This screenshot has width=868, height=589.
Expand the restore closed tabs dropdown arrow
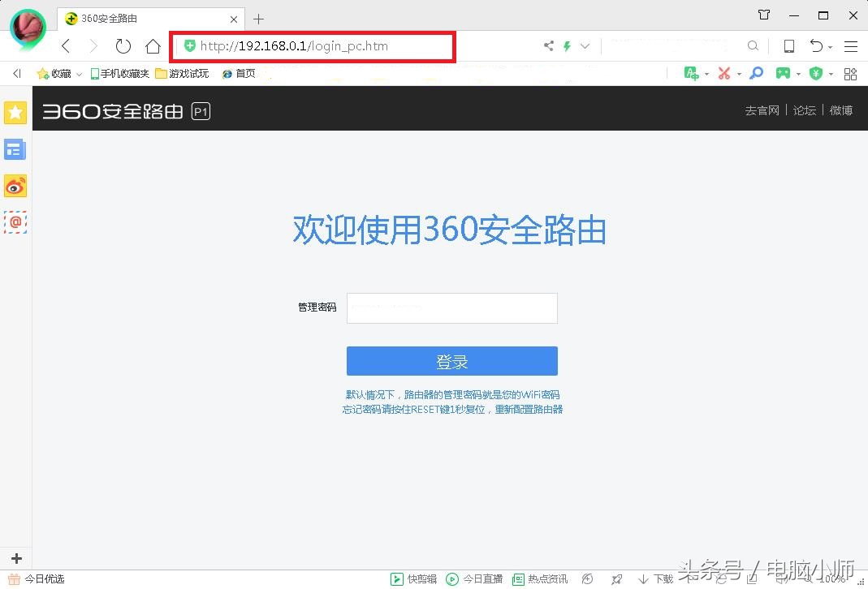tap(831, 46)
